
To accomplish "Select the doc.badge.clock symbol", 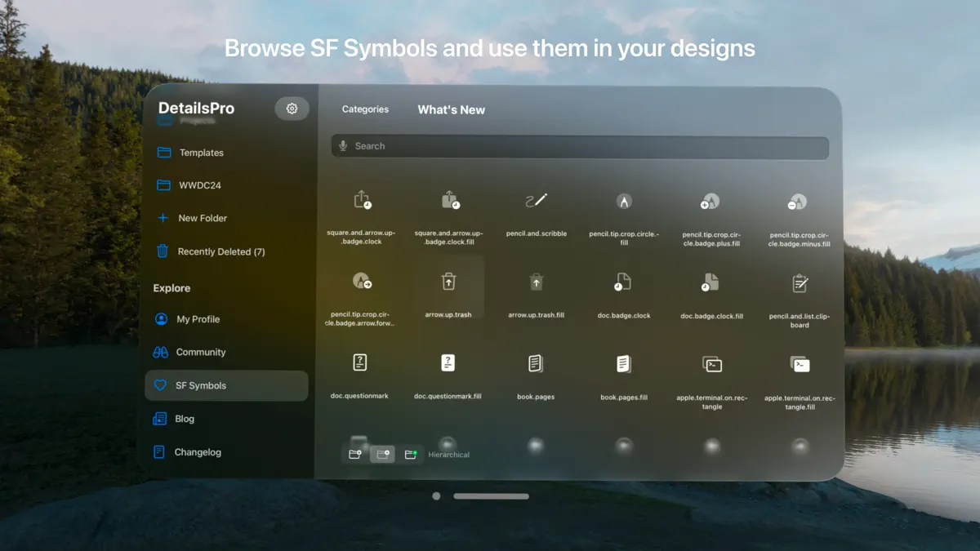I will [623, 282].
